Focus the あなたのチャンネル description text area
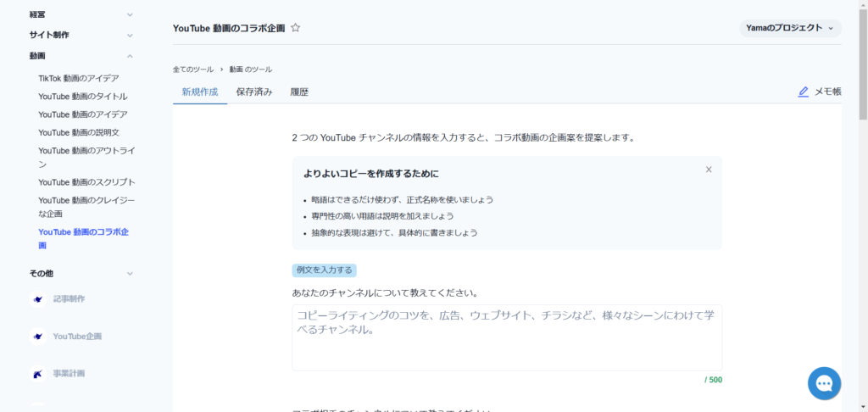868x412 pixels. tap(507, 337)
